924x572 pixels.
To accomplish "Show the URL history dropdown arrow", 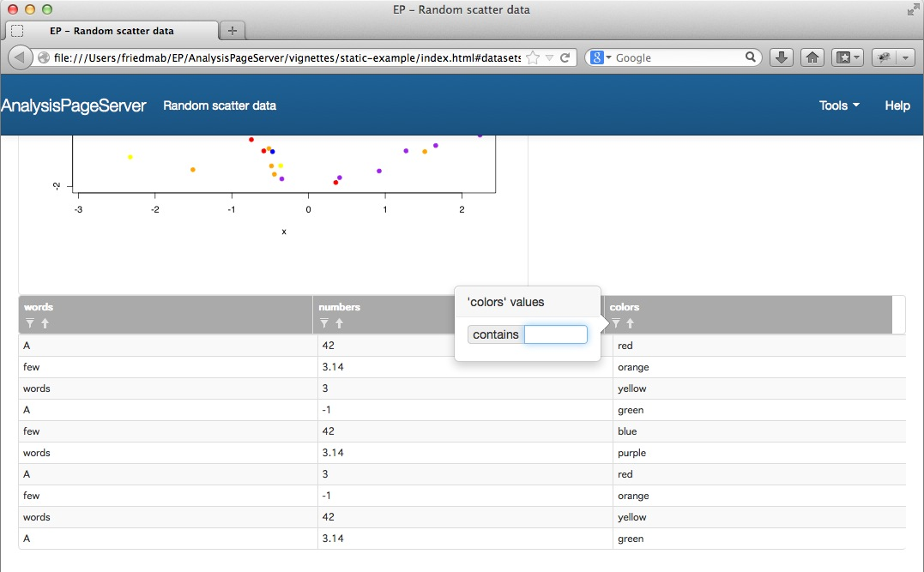I will click(x=549, y=57).
